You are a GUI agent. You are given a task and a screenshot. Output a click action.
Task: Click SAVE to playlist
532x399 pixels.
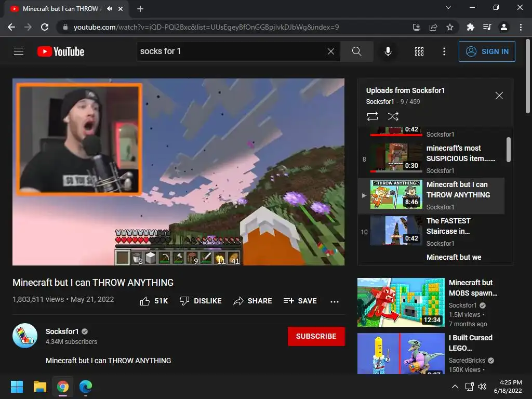[x=300, y=301]
